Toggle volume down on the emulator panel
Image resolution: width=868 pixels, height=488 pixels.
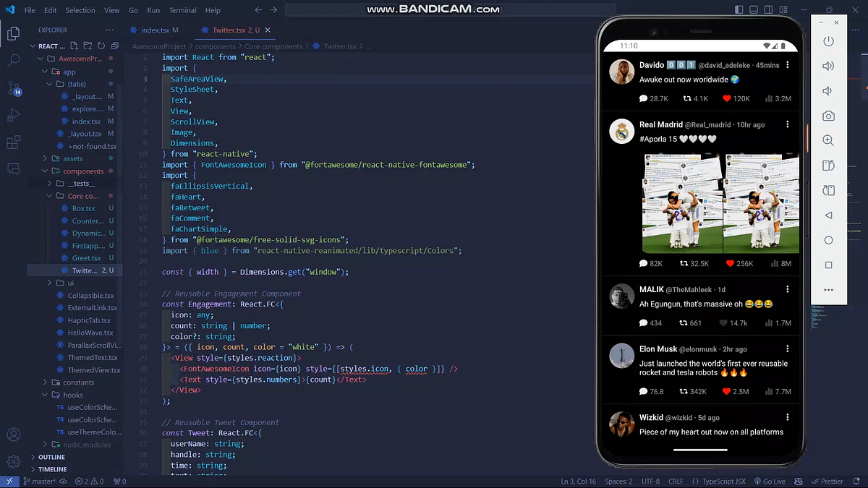point(827,90)
